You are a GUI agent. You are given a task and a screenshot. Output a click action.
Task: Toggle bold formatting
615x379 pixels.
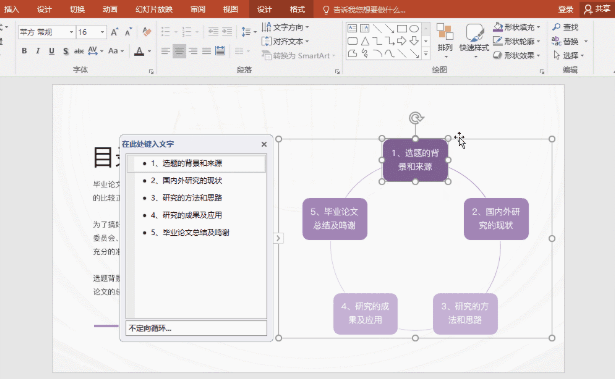(24, 51)
